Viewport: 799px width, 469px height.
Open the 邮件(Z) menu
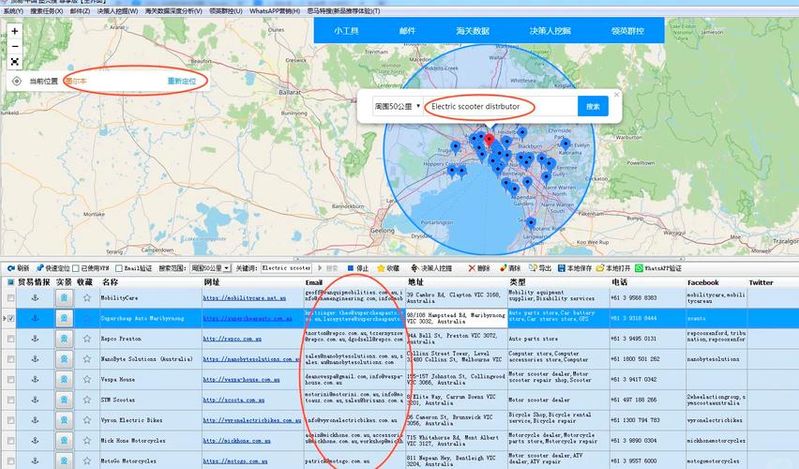coord(80,11)
